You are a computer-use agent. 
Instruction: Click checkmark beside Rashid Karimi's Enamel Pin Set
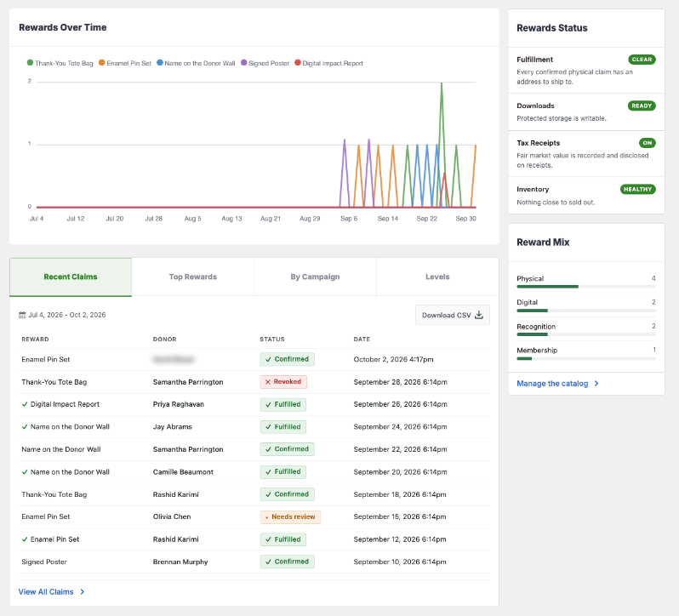pos(25,539)
